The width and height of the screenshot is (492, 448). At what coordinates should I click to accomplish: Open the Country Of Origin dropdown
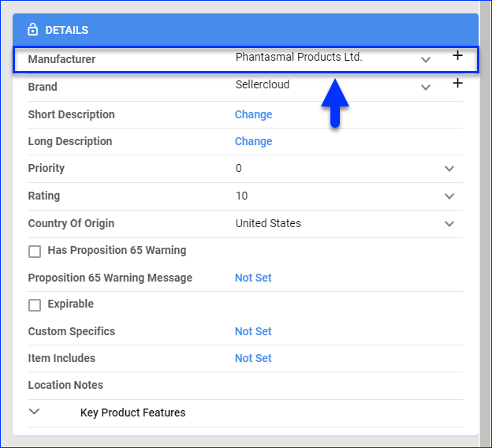coord(449,224)
